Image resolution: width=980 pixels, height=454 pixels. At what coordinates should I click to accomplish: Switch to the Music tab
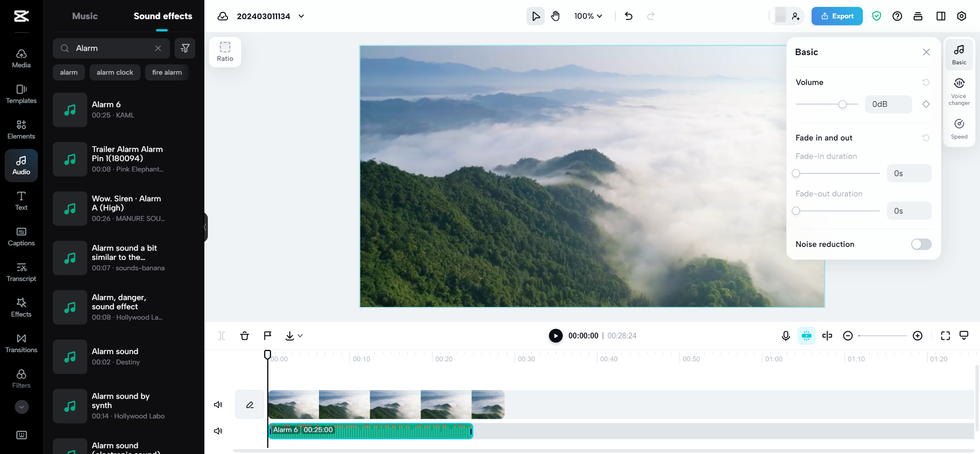point(85,16)
